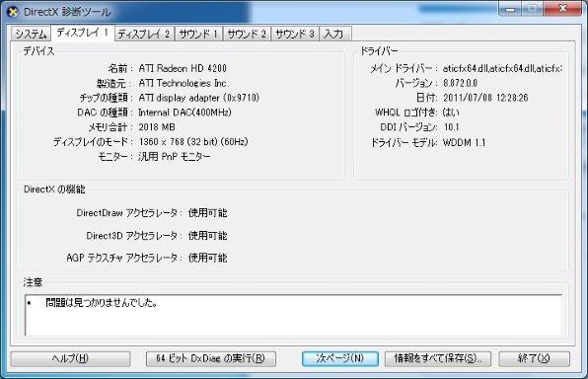588x379 pixels.
Task: Click driver date 2011/07/08 12:28:26
Action: pos(485,98)
